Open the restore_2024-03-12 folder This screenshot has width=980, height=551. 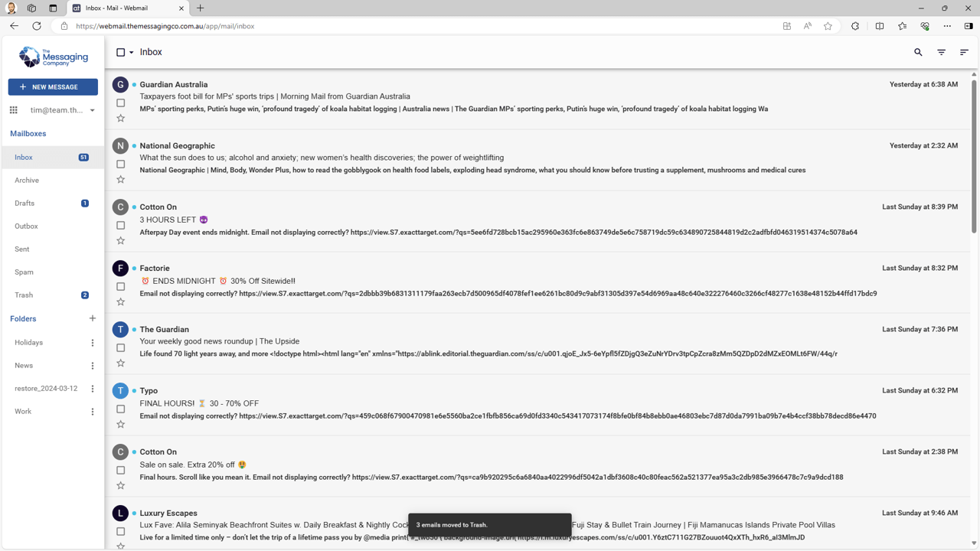click(46, 389)
